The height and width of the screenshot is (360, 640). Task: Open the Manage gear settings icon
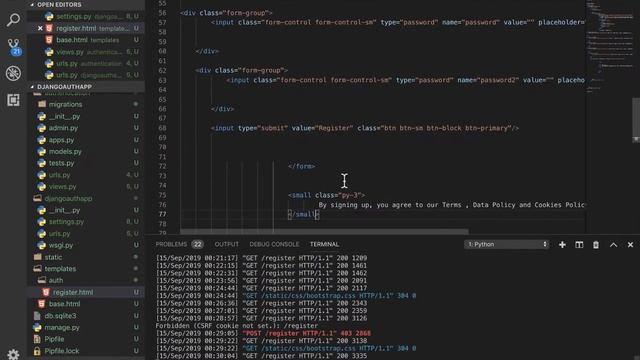coord(13,354)
